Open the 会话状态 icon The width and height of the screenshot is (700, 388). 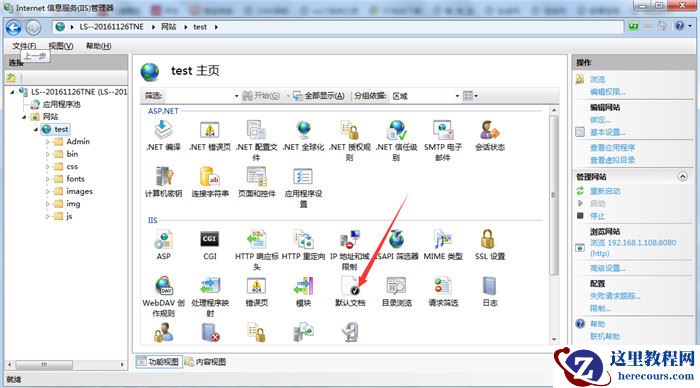tap(490, 131)
